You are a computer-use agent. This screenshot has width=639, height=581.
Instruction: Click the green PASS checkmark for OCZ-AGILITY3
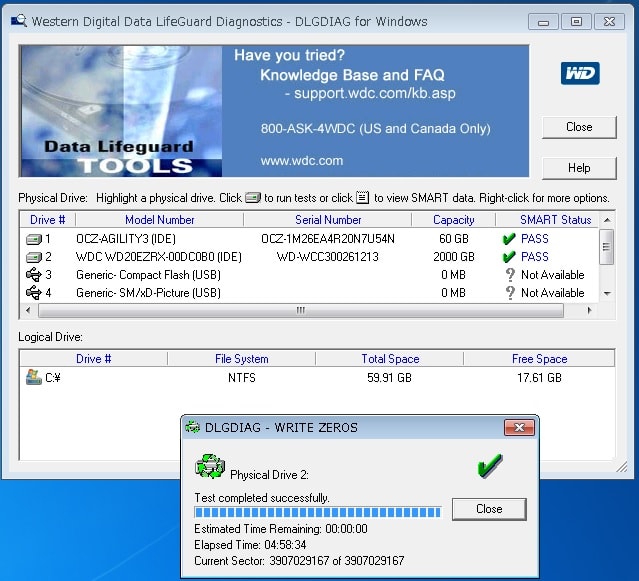point(509,239)
